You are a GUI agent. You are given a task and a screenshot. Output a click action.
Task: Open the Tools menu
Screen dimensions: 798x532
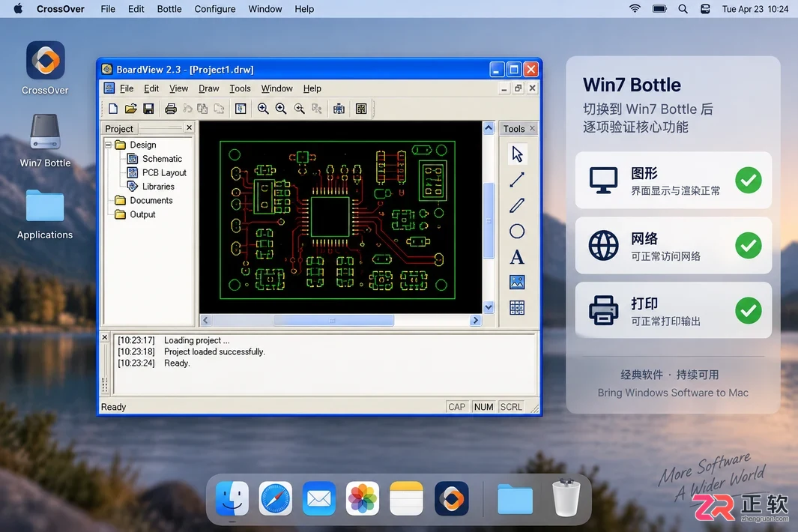(x=240, y=88)
